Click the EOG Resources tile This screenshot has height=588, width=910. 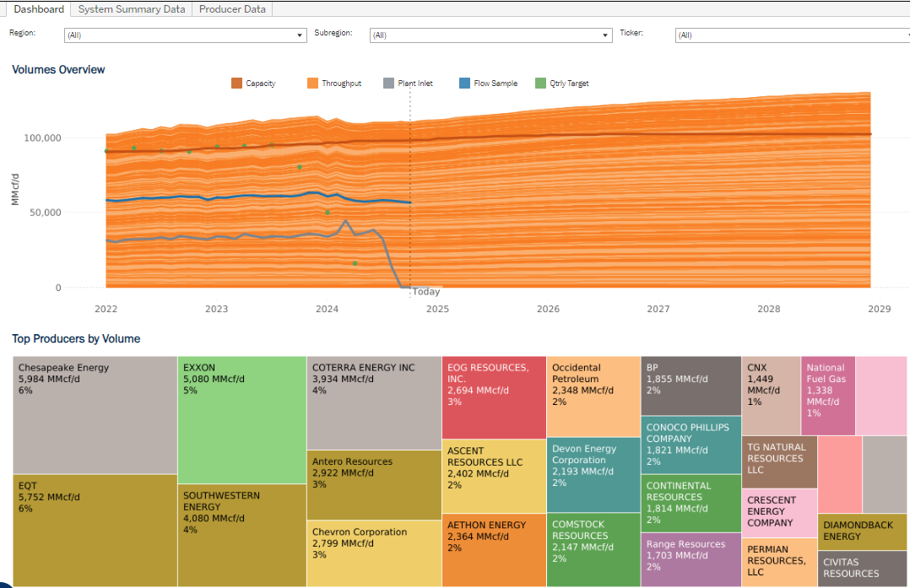point(494,398)
